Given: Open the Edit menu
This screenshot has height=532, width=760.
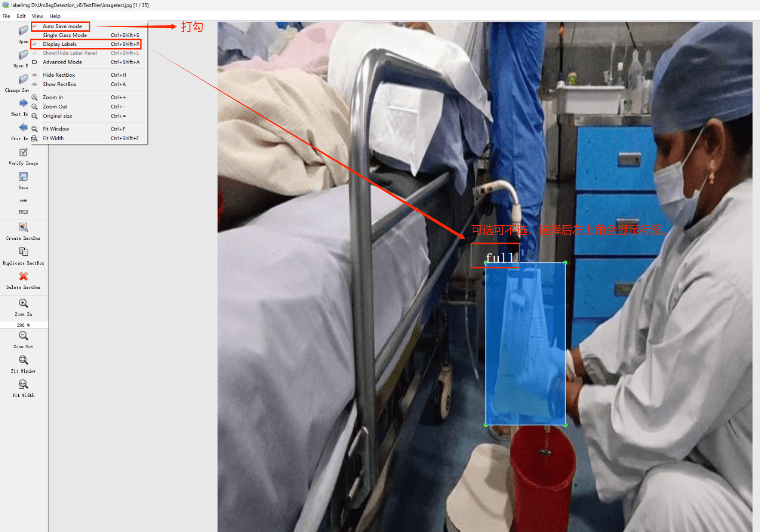Looking at the screenshot, I should [x=21, y=16].
